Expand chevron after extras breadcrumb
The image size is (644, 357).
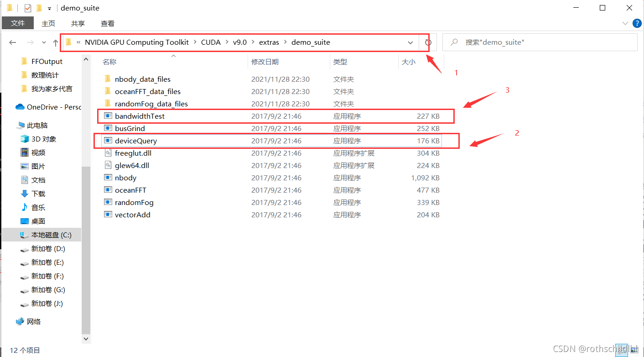pos(286,42)
